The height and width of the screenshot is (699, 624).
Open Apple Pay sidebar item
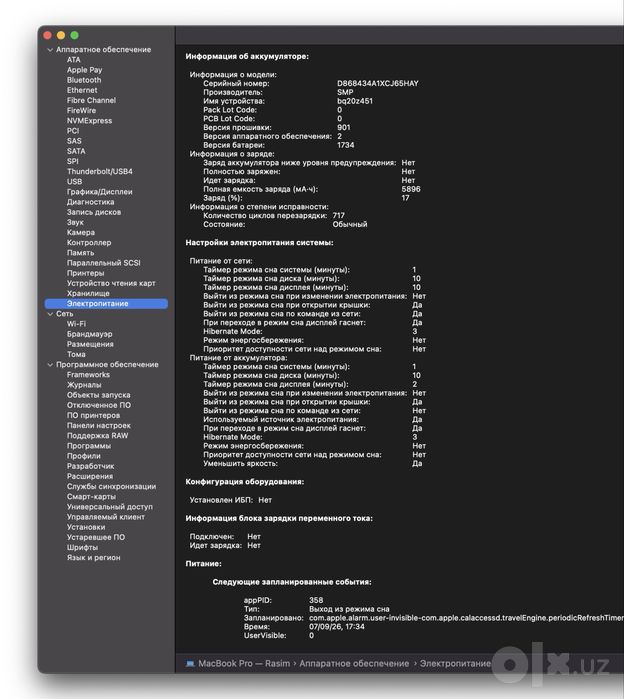coord(84,70)
